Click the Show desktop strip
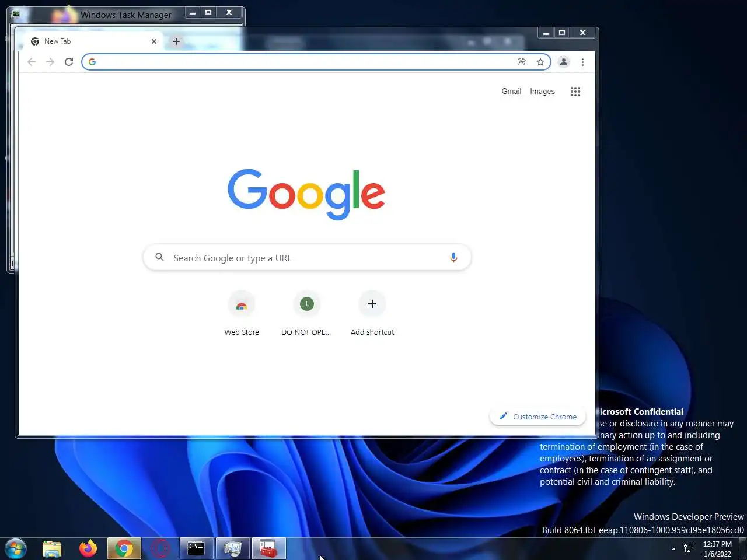 743,549
